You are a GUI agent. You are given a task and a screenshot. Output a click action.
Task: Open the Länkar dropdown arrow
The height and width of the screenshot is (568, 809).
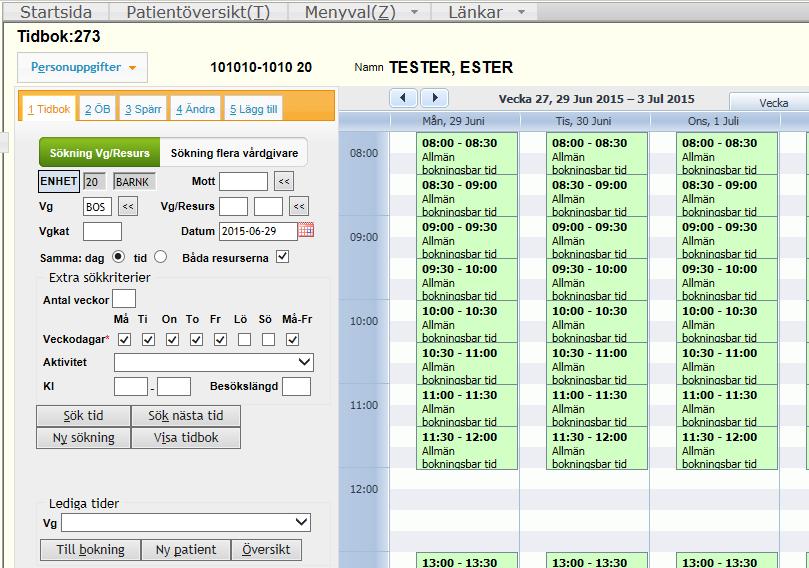[522, 12]
